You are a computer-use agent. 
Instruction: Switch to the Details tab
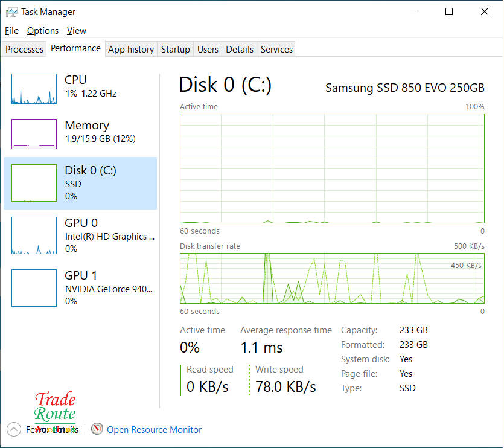(x=240, y=50)
